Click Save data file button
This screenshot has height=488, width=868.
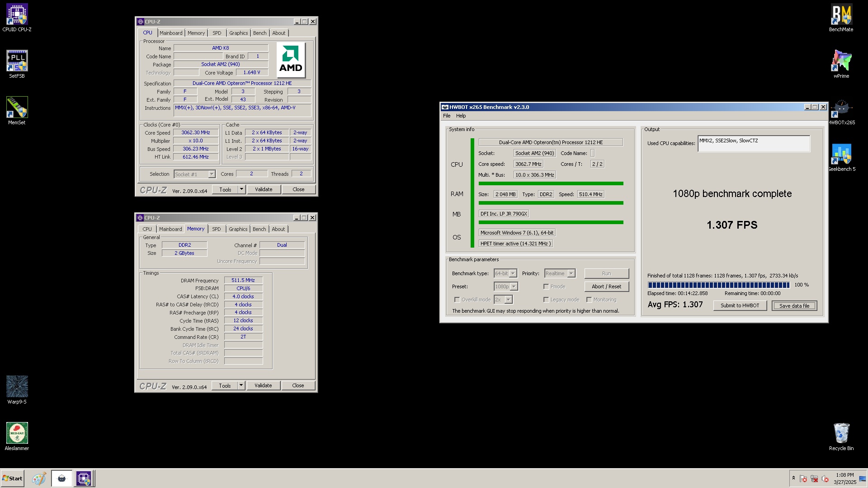point(794,305)
